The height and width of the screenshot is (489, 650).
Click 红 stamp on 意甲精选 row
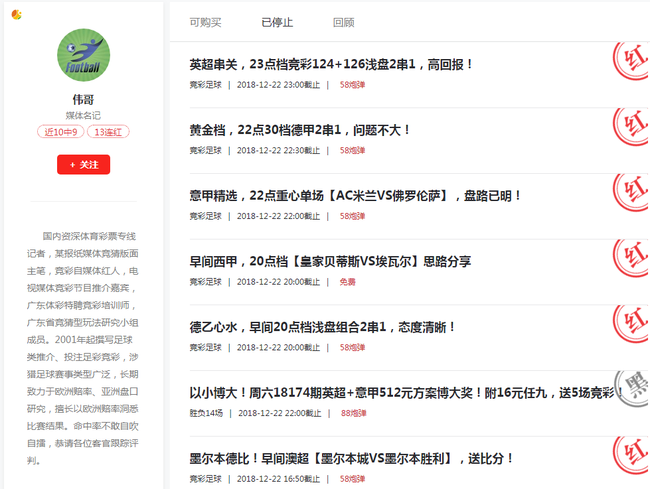pyautogui.click(x=631, y=192)
